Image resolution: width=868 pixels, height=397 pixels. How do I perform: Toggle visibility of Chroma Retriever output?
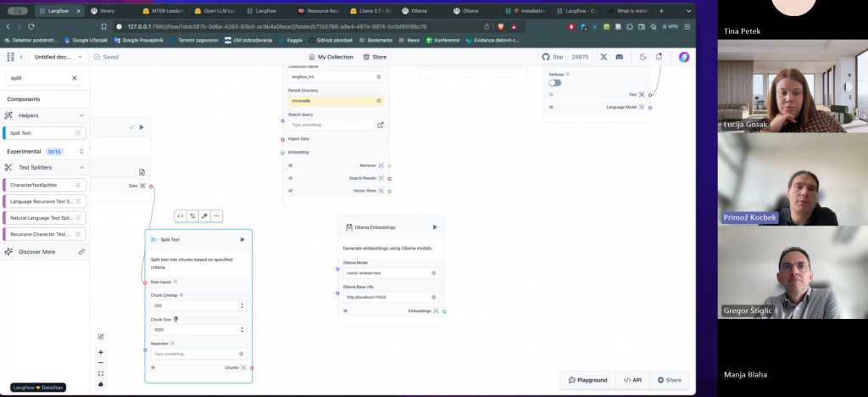(x=291, y=165)
